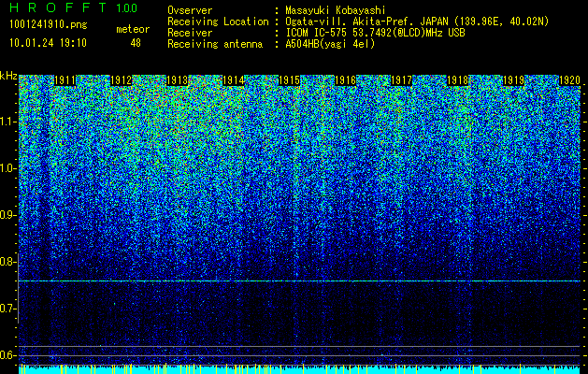Click the 0.7 kHz axis label
This screenshot has height=374, width=588.
(x=7, y=309)
